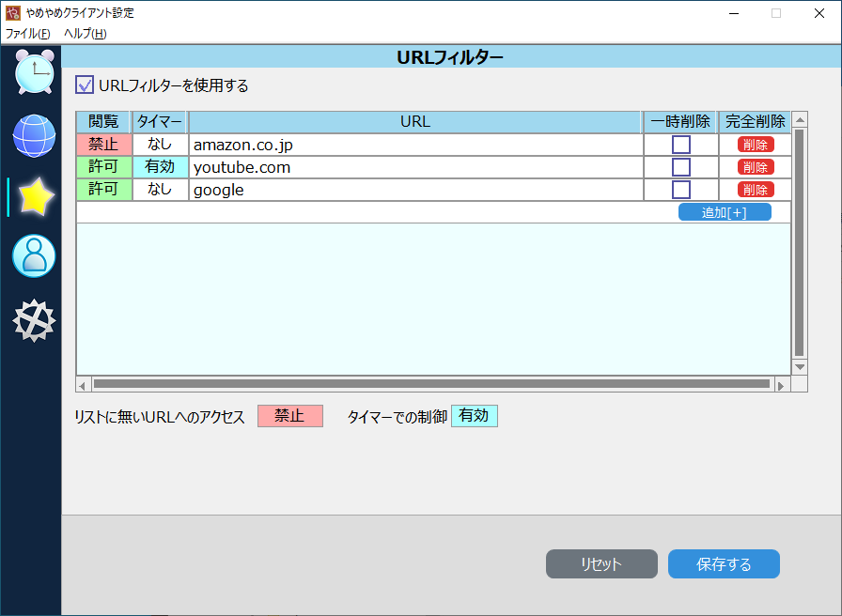Screen dimensions: 842x616
Task: Open the ヘルプ(H) menu
Action: point(85,34)
